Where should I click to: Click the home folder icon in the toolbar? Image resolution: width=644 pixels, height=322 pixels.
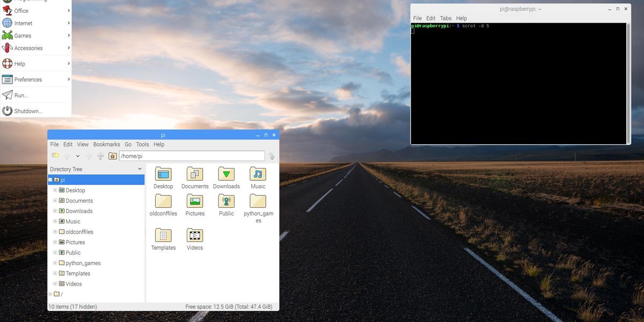point(112,156)
